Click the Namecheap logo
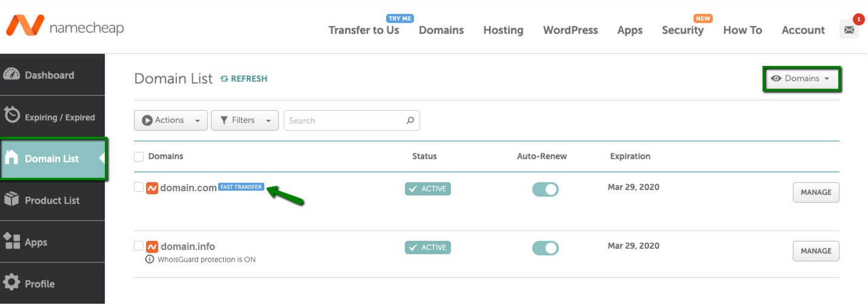The width and height of the screenshot is (868, 305). pos(65,26)
